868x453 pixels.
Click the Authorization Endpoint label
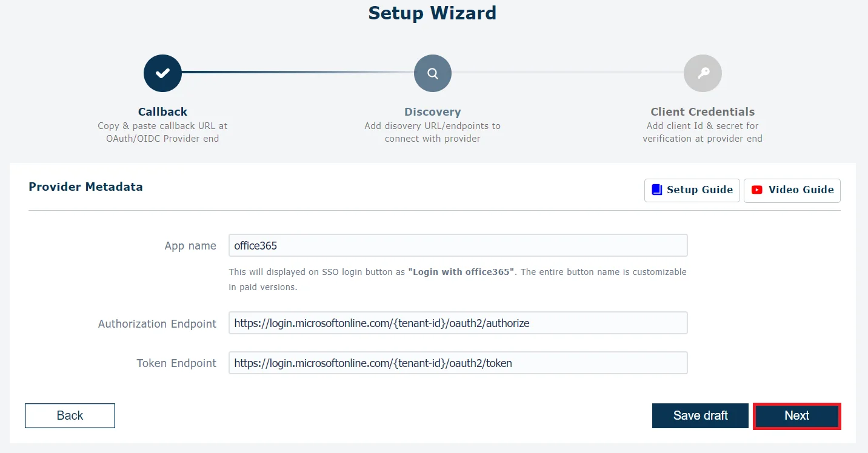[x=157, y=323]
